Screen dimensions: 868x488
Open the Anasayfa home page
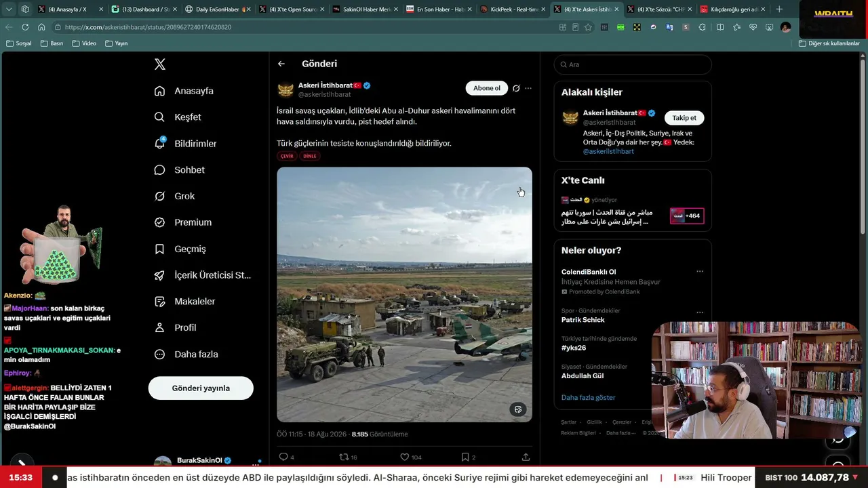point(184,91)
